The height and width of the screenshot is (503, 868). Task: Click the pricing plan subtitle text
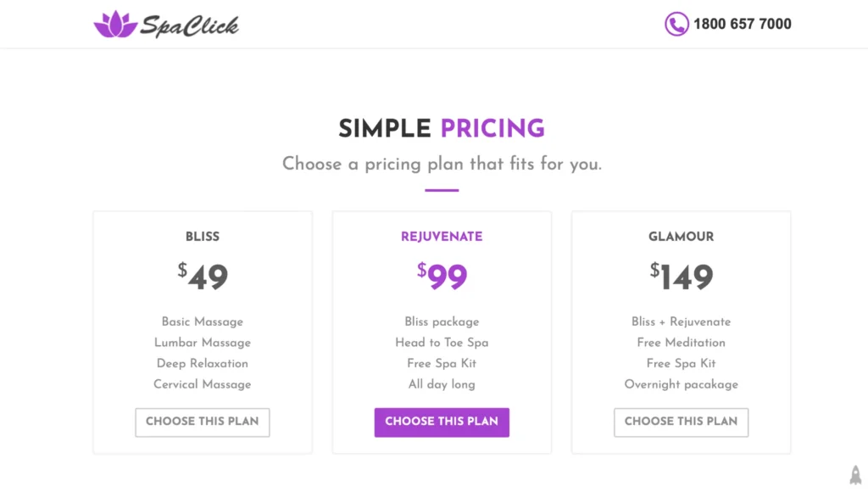tap(442, 164)
